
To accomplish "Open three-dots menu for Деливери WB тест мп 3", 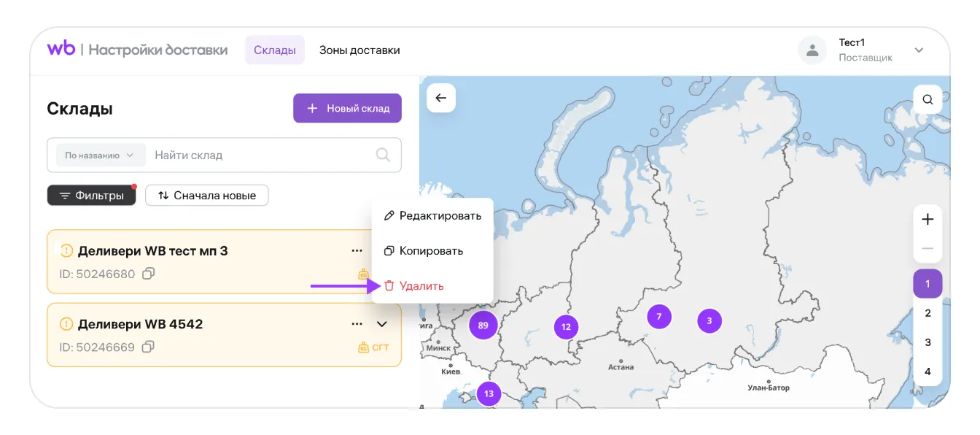I will point(357,251).
